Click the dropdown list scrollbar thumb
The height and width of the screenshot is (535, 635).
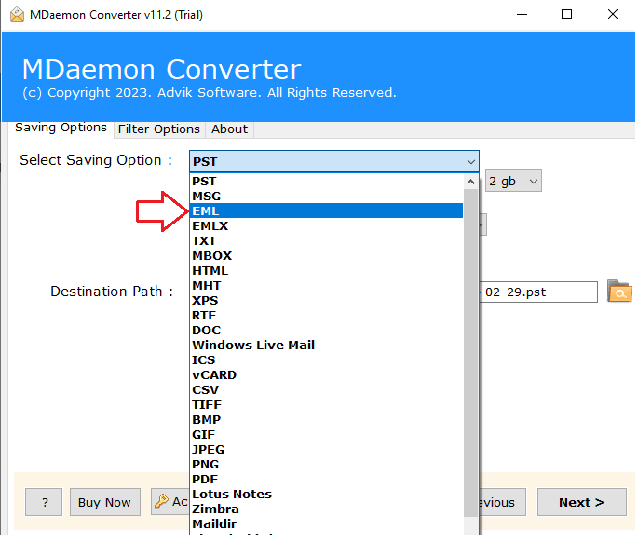(471, 353)
